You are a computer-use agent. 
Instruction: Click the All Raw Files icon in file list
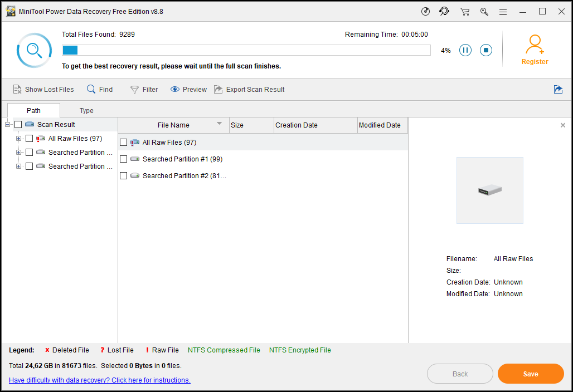pyautogui.click(x=135, y=143)
